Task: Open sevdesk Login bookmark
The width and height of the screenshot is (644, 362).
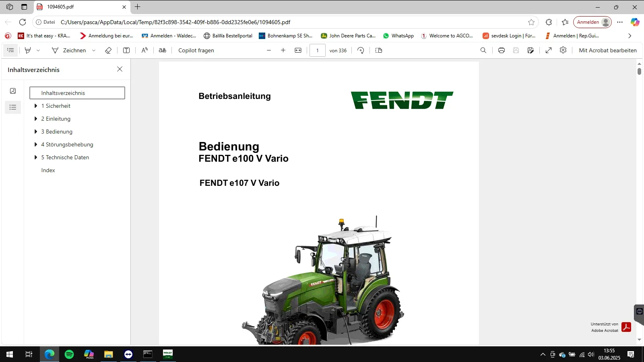Action: (x=509, y=36)
